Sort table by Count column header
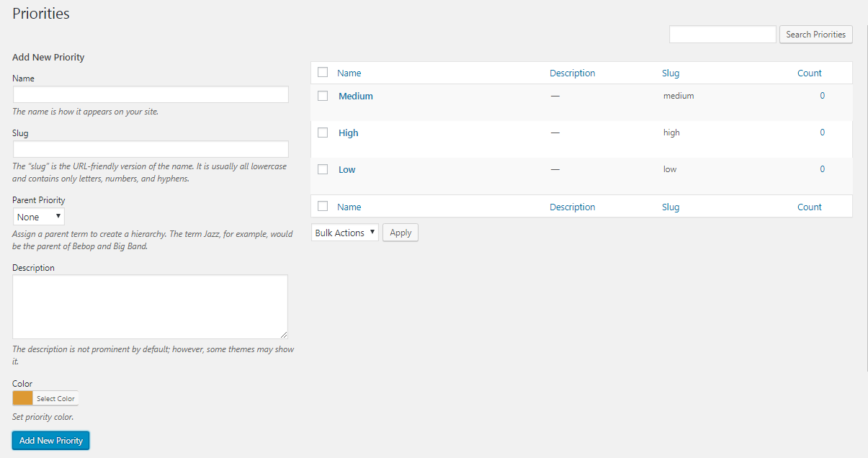The image size is (868, 458). click(x=809, y=73)
